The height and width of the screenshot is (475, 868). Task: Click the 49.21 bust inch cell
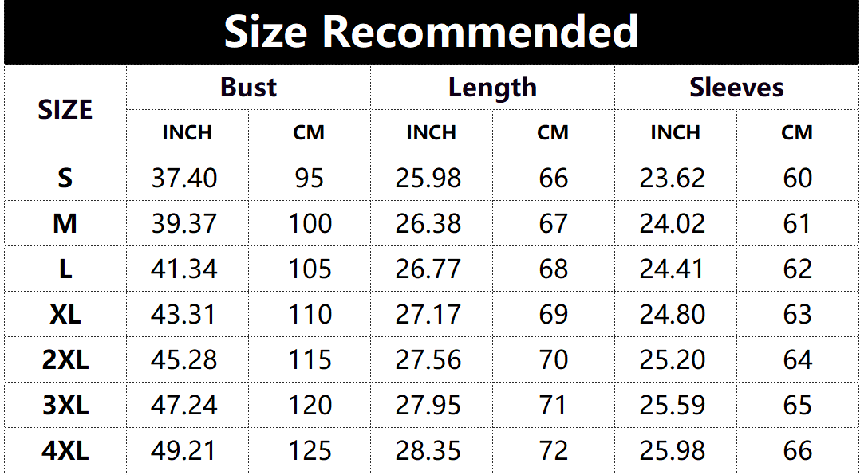[184, 451]
